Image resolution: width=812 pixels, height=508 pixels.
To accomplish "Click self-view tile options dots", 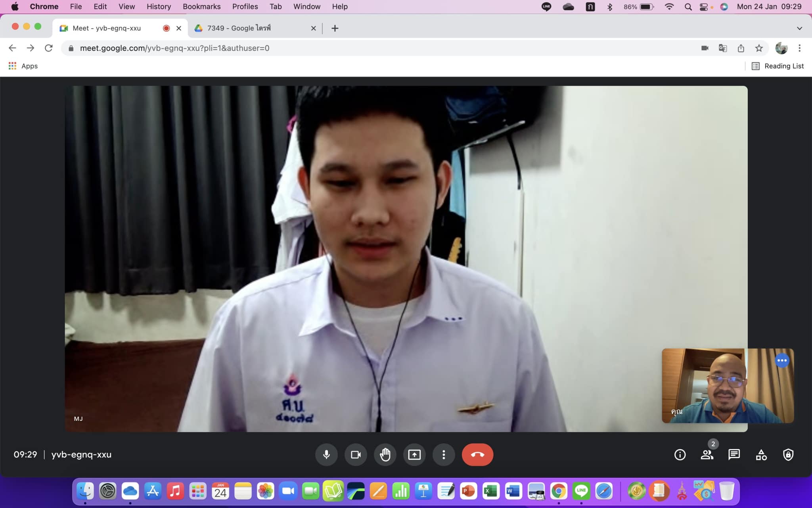I will 782,361.
